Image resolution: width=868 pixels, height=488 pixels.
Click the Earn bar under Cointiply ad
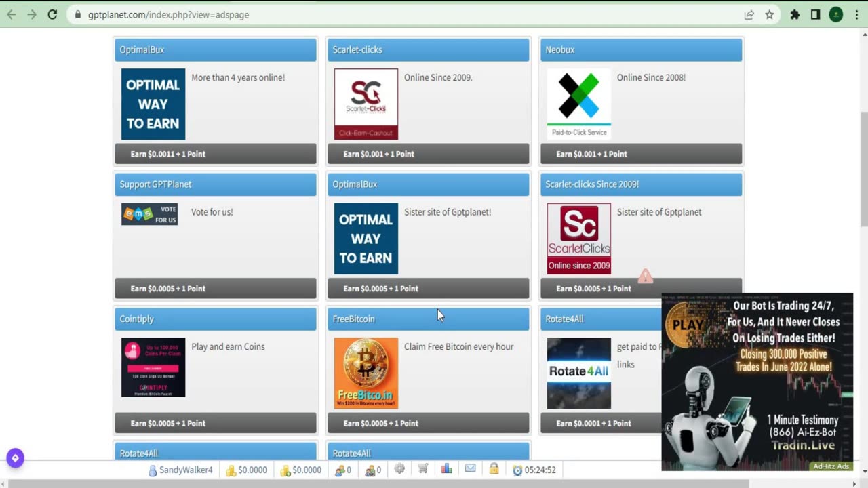click(216, 423)
